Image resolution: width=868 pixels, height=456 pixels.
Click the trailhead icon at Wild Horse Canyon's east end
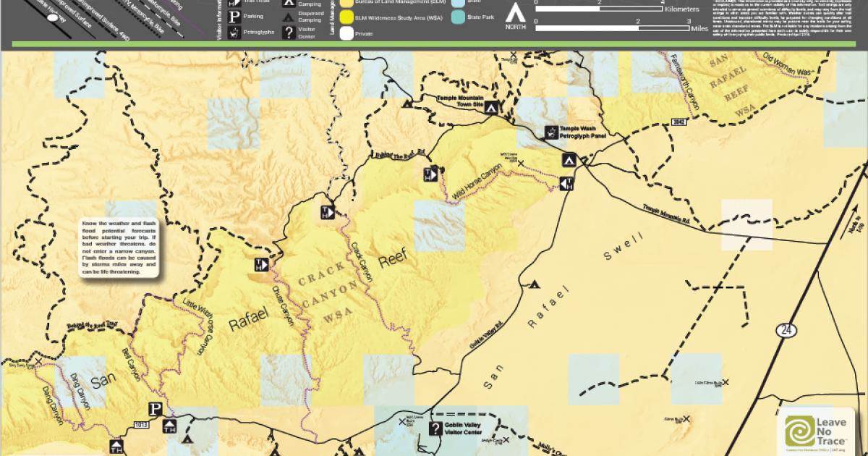coord(568,183)
